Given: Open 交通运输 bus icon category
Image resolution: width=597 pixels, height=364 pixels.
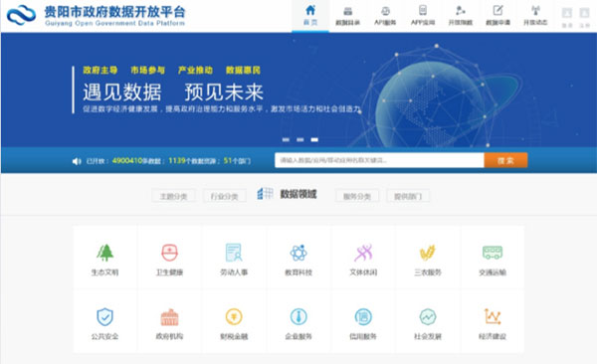Looking at the screenshot, I should 493,253.
